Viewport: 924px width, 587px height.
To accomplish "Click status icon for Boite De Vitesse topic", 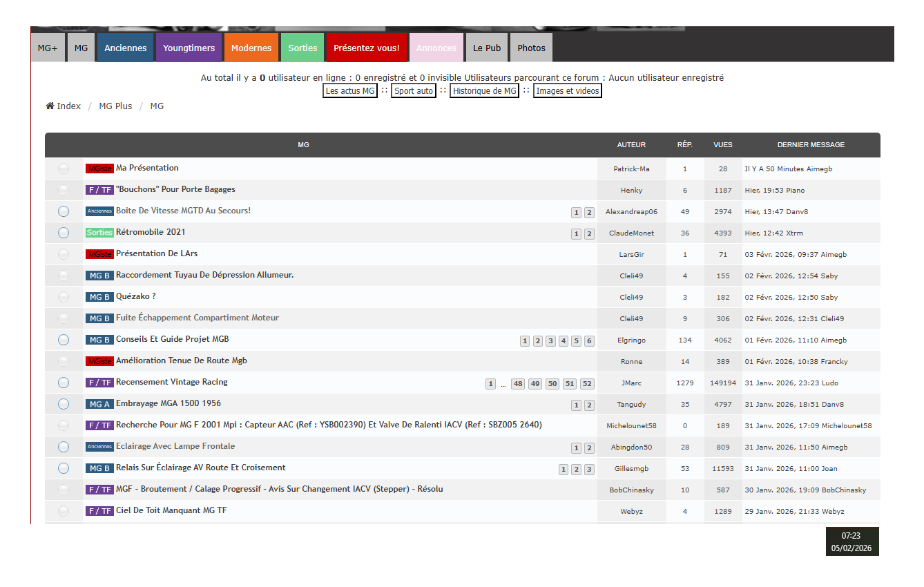I will (64, 211).
